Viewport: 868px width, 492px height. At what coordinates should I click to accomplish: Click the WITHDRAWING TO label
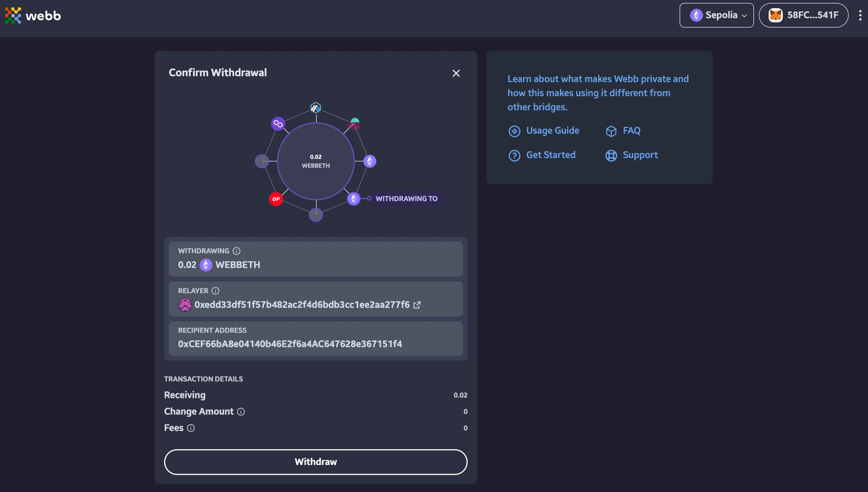[x=406, y=199]
